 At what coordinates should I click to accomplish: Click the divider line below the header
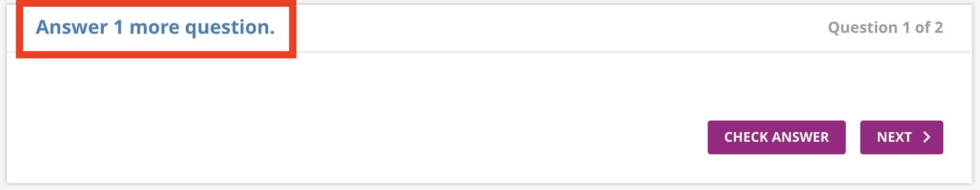(628, 52)
